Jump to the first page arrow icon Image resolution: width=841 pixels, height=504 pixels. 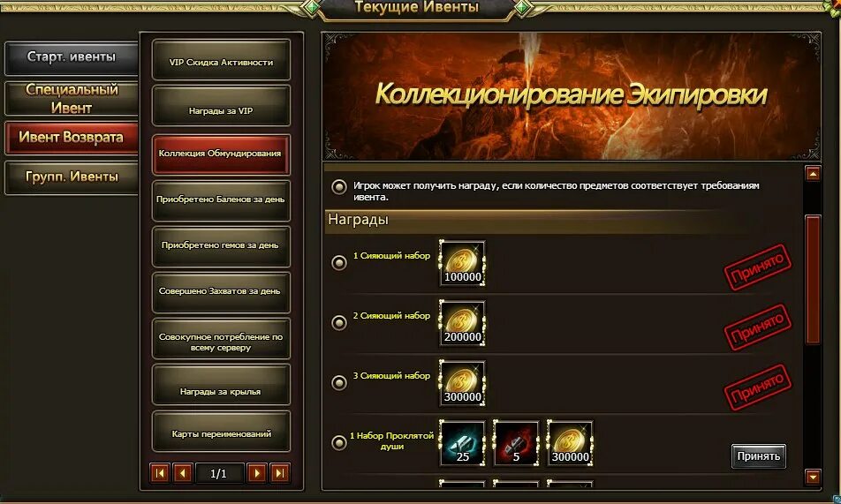[160, 473]
